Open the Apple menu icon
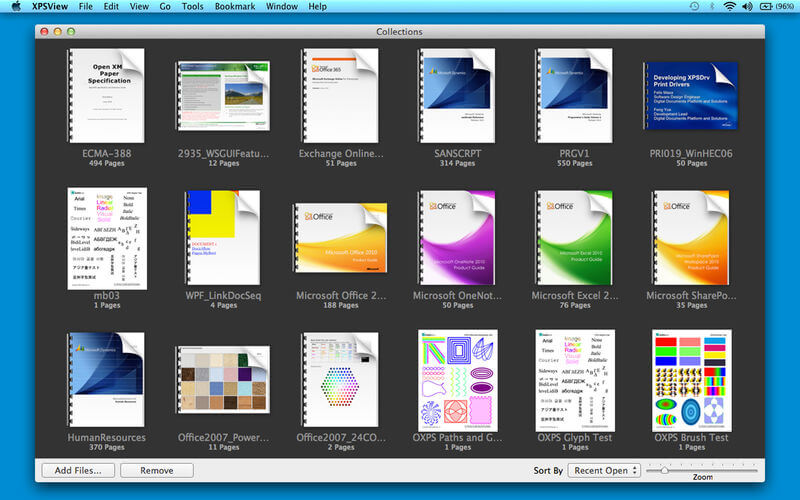The width and height of the screenshot is (800, 500). (16, 6)
